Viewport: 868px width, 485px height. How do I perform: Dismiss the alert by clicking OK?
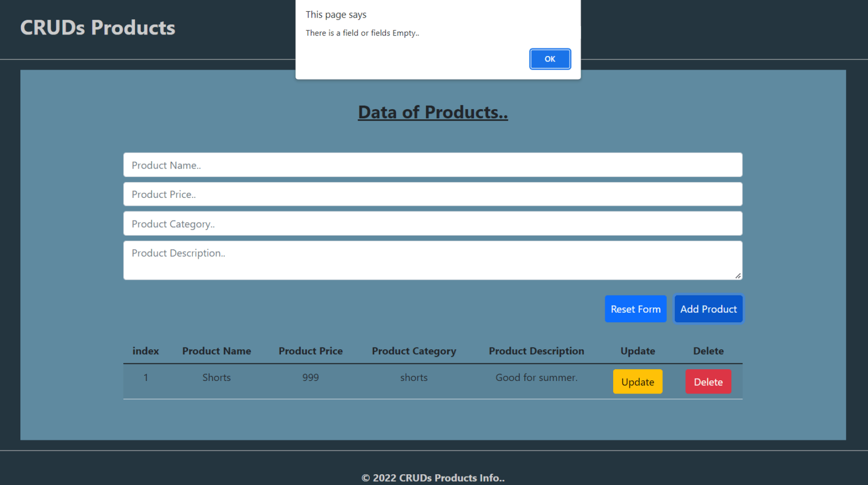click(x=549, y=59)
